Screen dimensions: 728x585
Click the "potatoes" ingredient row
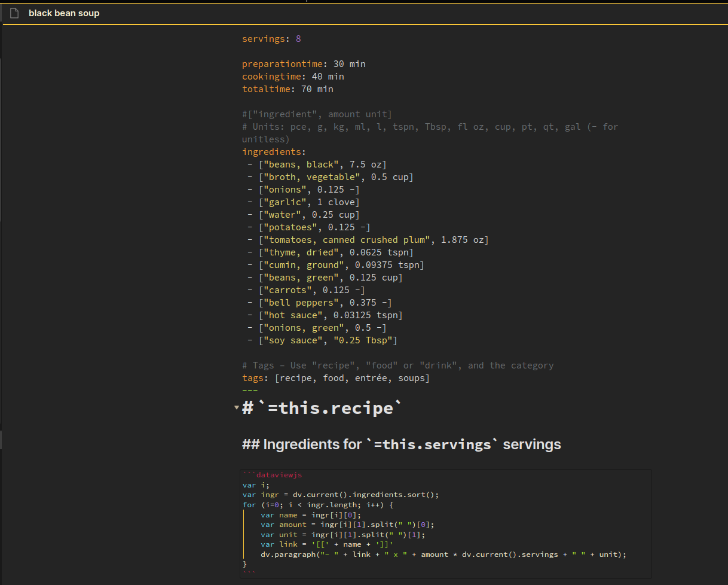click(x=309, y=227)
